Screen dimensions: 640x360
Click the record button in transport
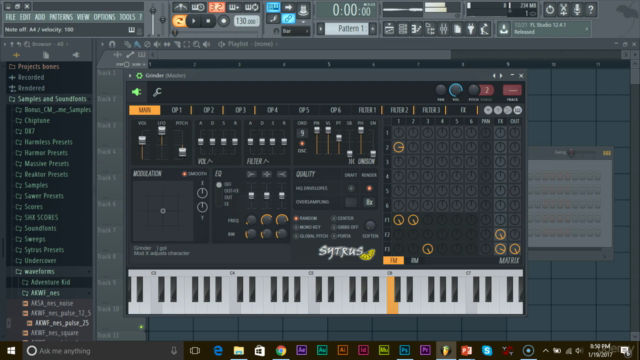[x=223, y=20]
